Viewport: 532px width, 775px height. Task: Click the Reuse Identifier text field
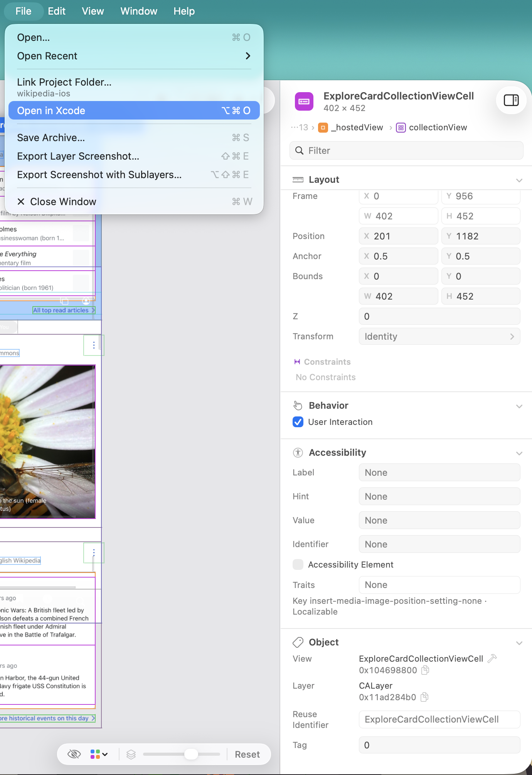coord(439,719)
